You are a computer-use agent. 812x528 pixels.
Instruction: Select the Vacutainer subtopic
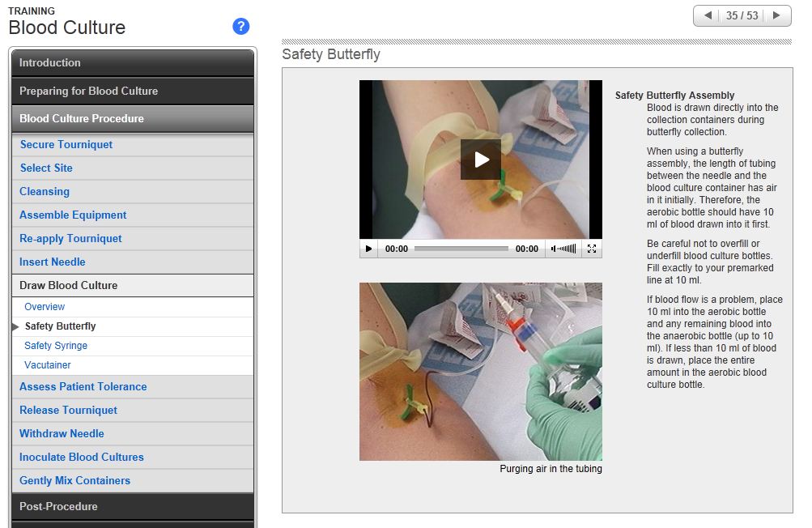pyautogui.click(x=48, y=365)
